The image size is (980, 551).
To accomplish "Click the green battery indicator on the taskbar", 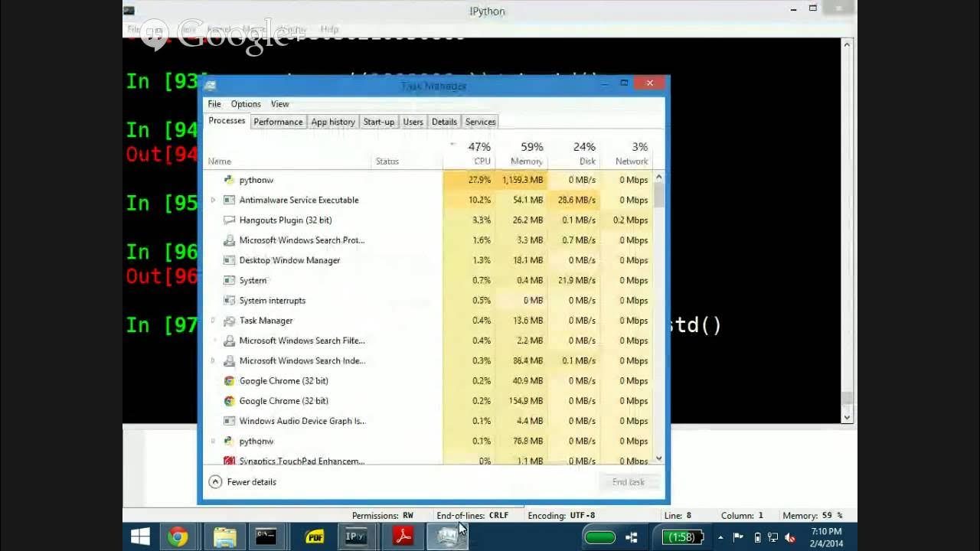I will coord(599,537).
